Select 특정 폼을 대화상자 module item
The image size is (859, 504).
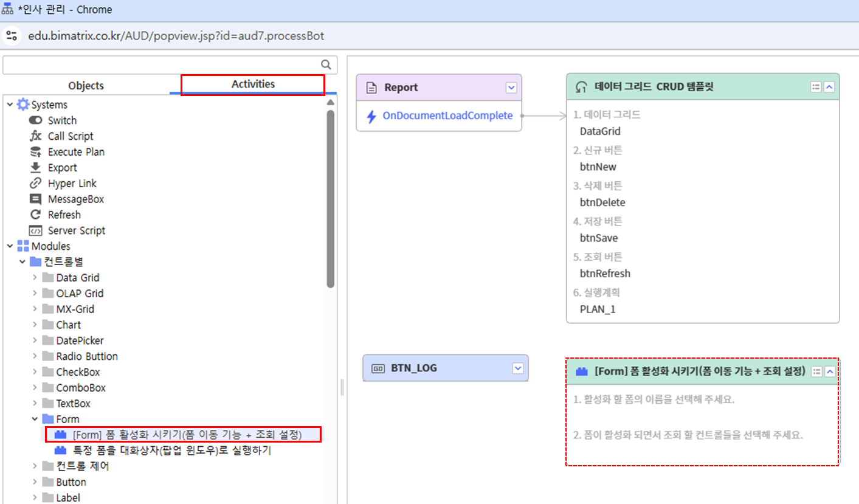[171, 450]
